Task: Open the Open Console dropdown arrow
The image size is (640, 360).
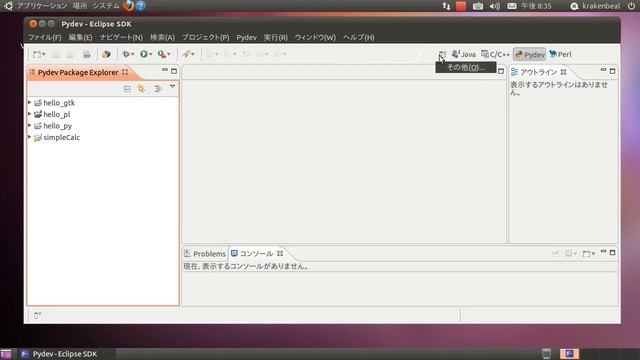Action: pos(593,254)
